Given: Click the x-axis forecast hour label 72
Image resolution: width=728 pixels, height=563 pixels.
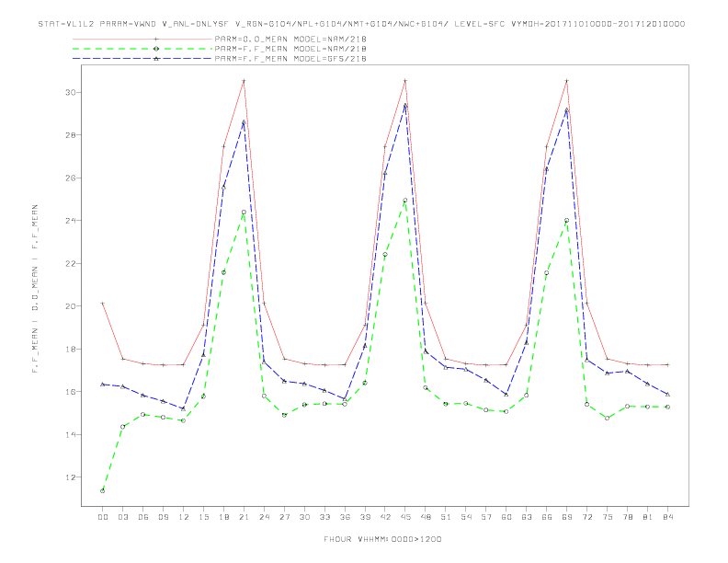Looking at the screenshot, I should pos(587,517).
